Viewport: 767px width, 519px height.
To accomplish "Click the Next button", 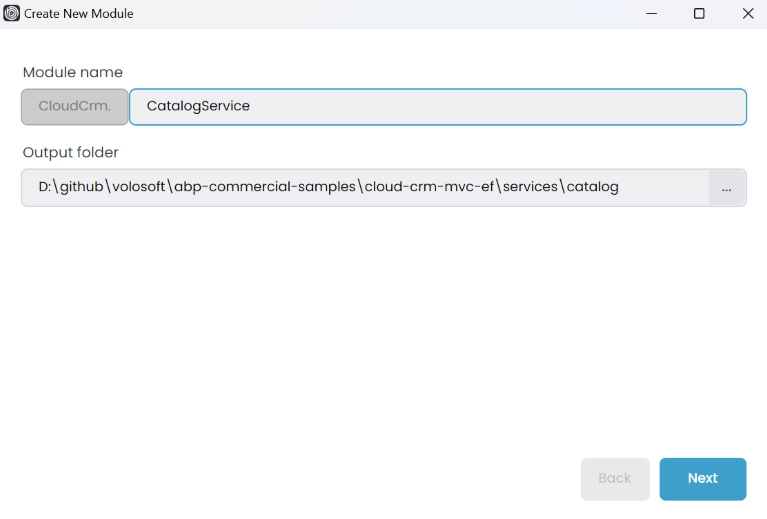I will [x=702, y=478].
